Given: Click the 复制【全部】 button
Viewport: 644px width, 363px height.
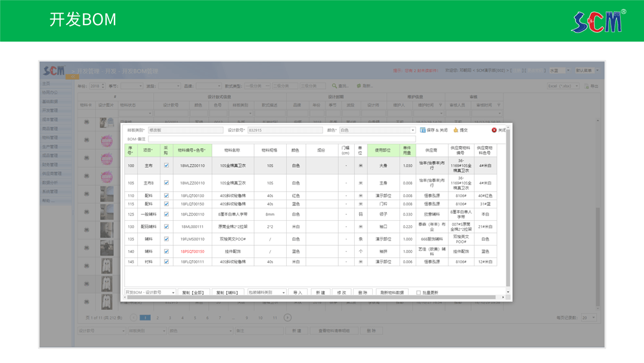Looking at the screenshot, I should [194, 293].
